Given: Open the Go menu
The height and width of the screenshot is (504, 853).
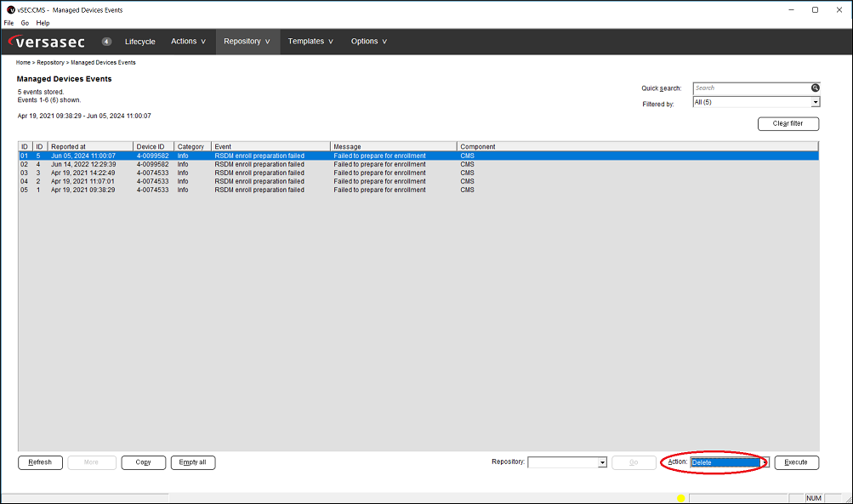Looking at the screenshot, I should (25, 23).
